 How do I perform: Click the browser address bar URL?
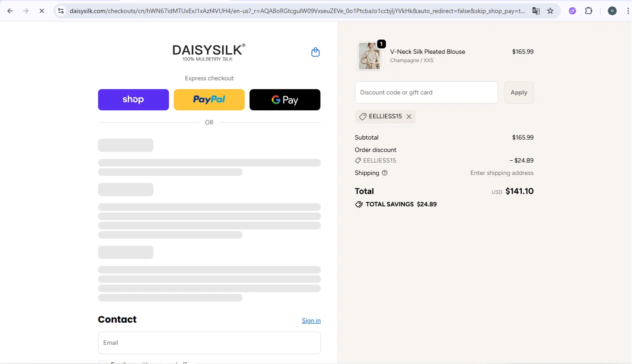(x=297, y=11)
